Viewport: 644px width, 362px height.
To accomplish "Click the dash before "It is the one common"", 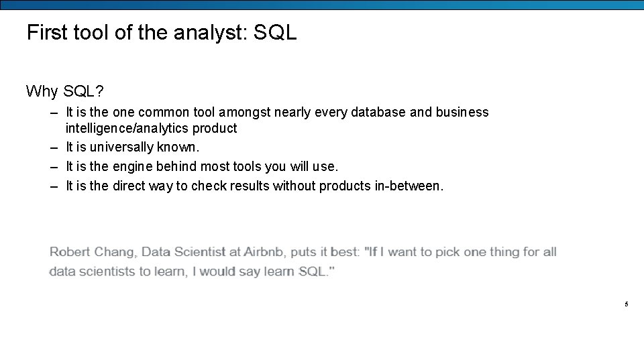I will (54, 112).
